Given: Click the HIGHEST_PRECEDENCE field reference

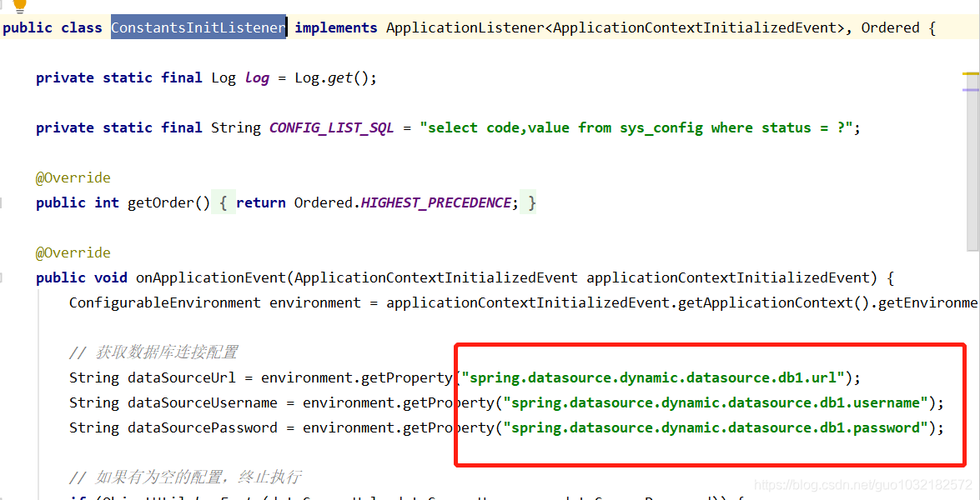Looking at the screenshot, I should click(434, 202).
